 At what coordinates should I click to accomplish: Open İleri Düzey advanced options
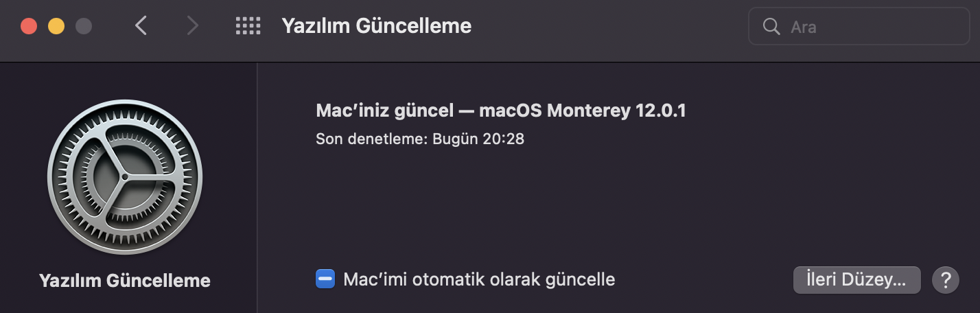tap(856, 279)
